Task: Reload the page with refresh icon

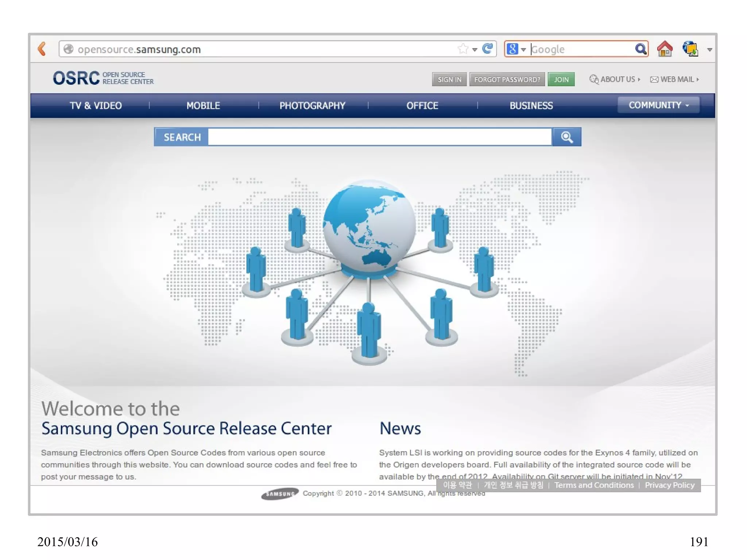Action: pyautogui.click(x=487, y=49)
